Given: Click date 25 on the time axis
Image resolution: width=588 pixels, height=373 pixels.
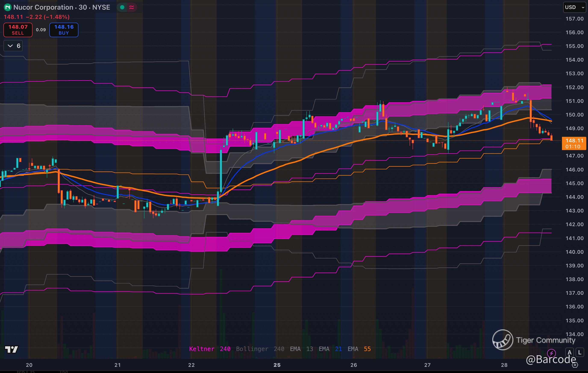Looking at the screenshot, I should coord(277,365).
